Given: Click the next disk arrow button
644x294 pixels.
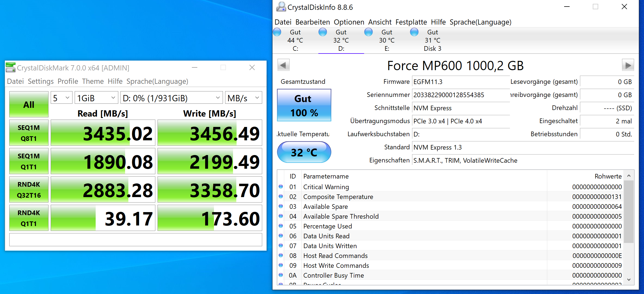Looking at the screenshot, I should (628, 65).
